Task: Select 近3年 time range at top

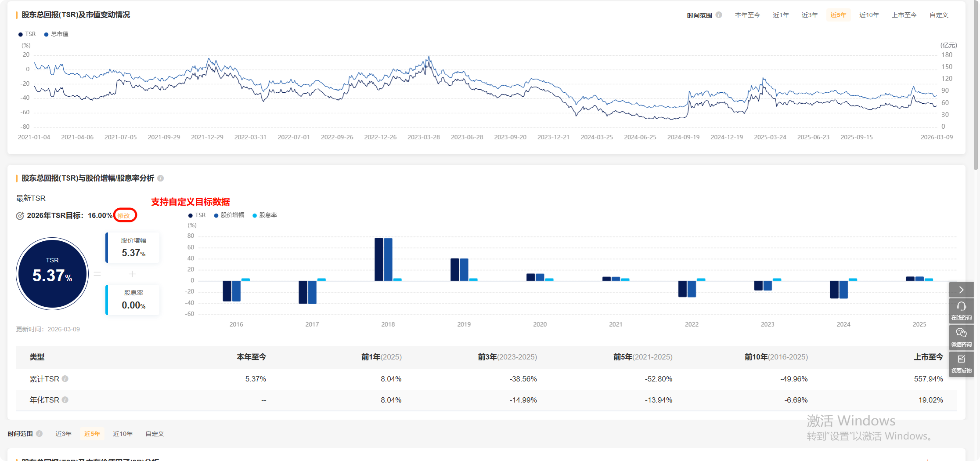Action: click(810, 15)
